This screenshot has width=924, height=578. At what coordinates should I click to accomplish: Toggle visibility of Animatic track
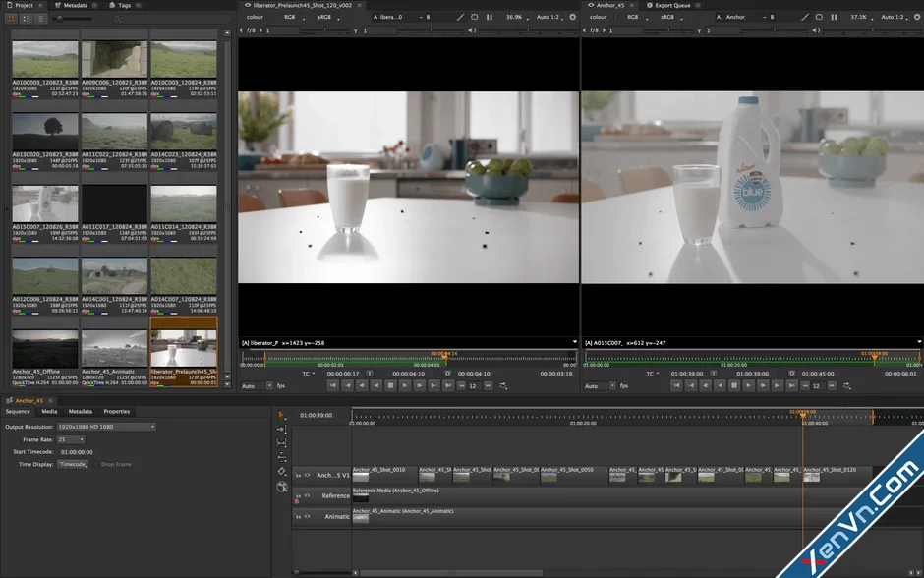point(307,517)
